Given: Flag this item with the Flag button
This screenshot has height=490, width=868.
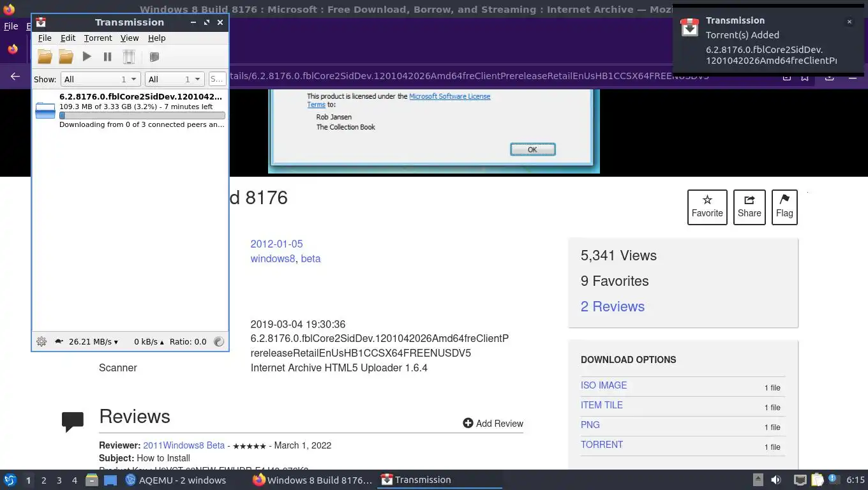Looking at the screenshot, I should tap(784, 207).
